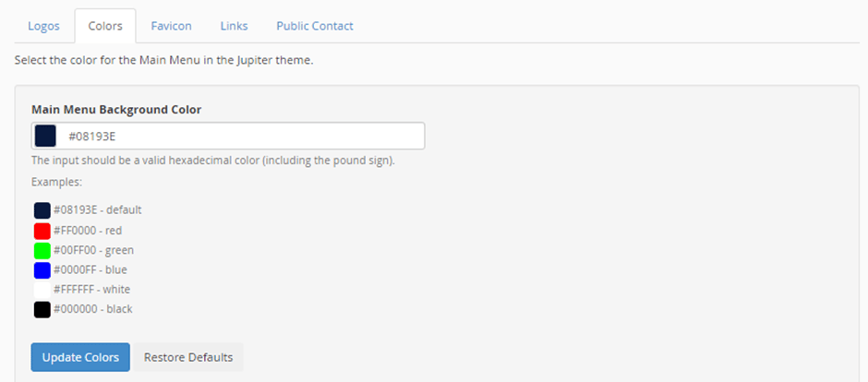Click the color preview swatch inside the hex field
The height and width of the screenshot is (382, 868).
pyautogui.click(x=45, y=136)
